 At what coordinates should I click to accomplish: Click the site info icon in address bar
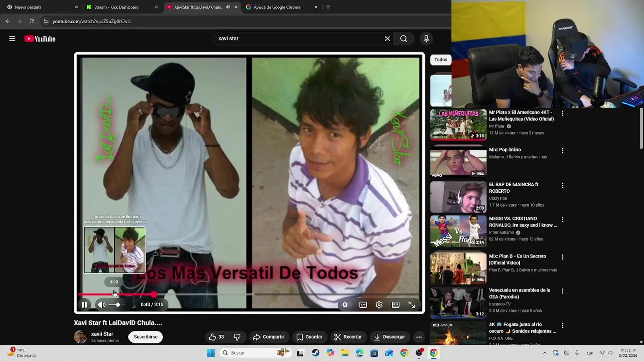(x=46, y=21)
